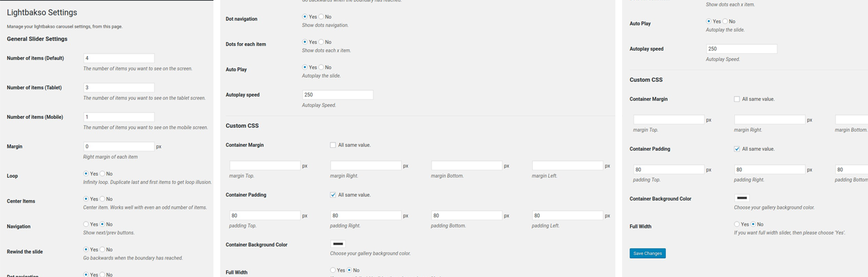The height and width of the screenshot is (277, 868).
Task: Click the Number of items (Mobile) box
Action: (119, 117)
